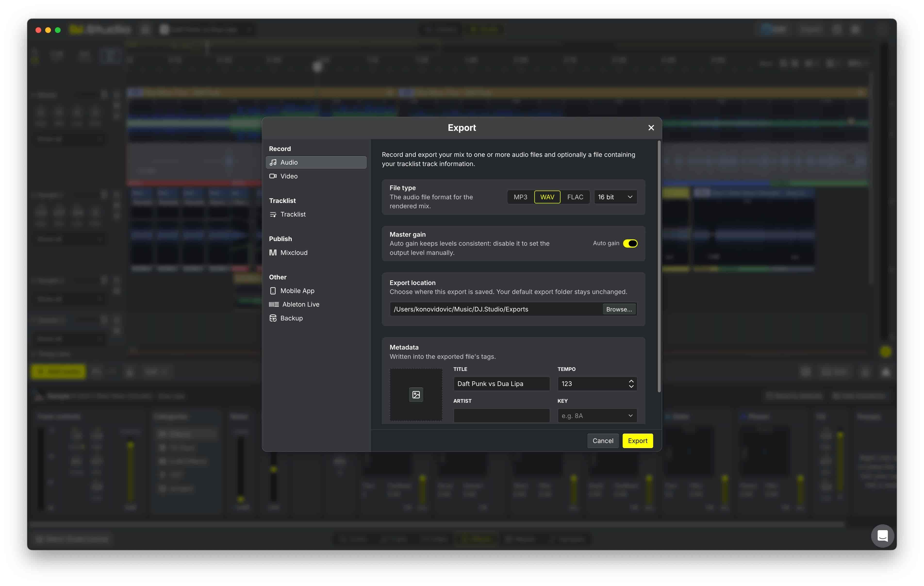Viewport: 924px width, 586px height.
Task: Click the Cancel button
Action: click(x=603, y=441)
